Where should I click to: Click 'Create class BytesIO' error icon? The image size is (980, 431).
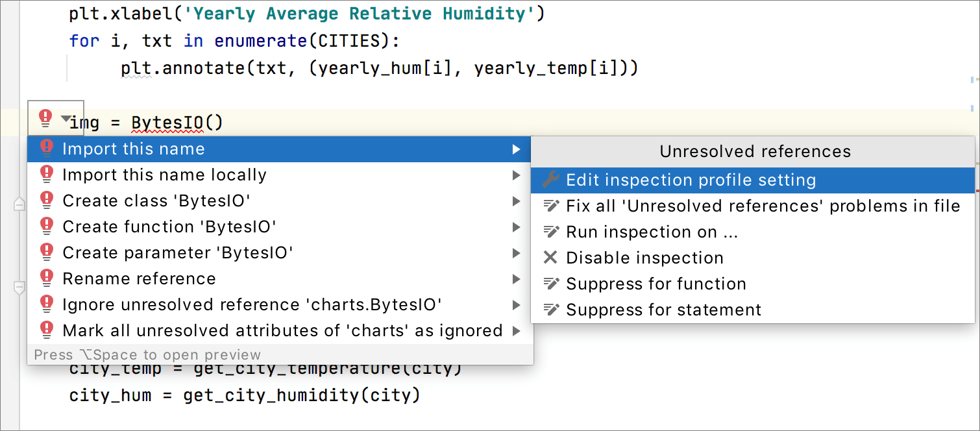point(47,201)
